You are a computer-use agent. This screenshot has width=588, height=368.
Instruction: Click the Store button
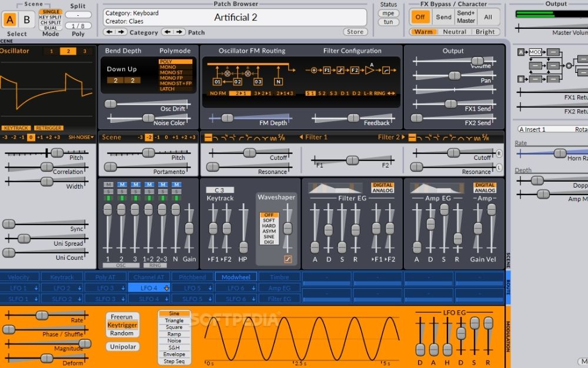tap(355, 32)
